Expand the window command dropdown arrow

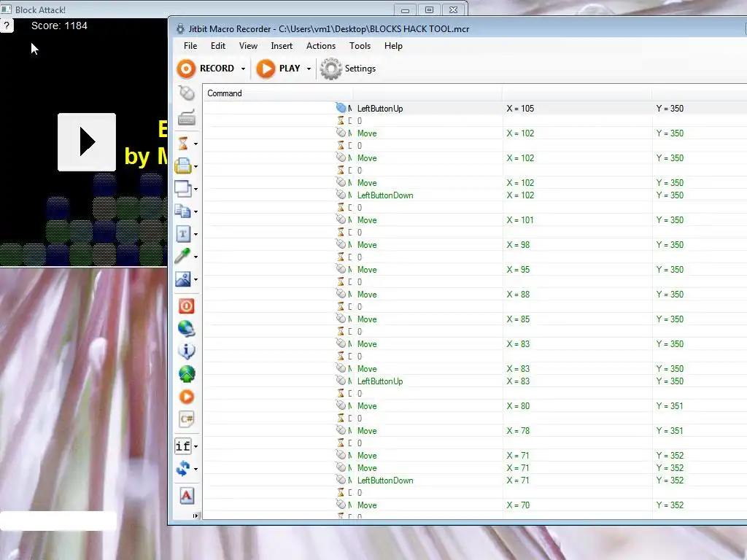tap(196, 189)
